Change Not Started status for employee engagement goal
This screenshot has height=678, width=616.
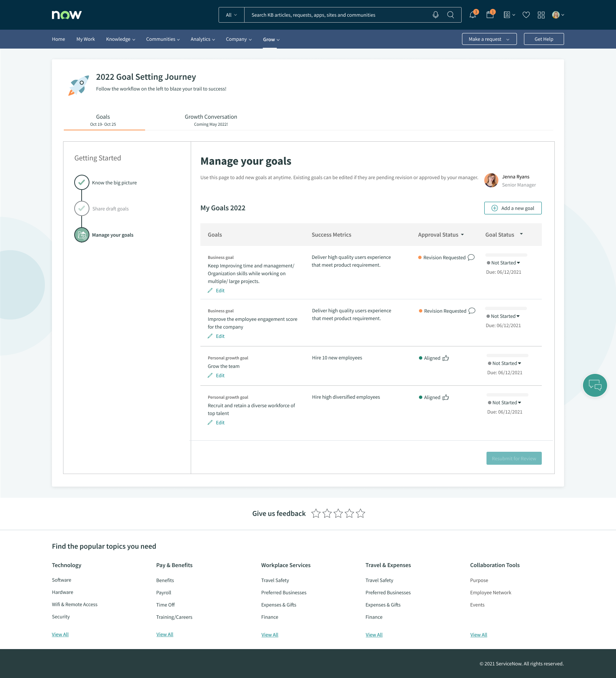point(503,316)
